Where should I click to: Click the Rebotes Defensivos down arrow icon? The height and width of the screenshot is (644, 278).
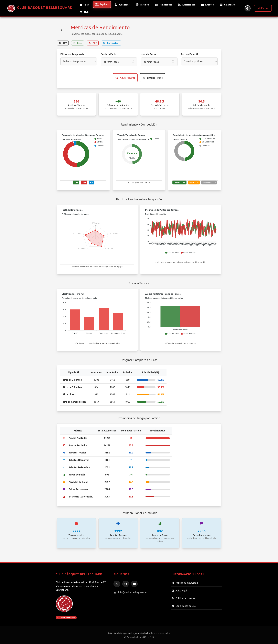pyautogui.click(x=64, y=467)
